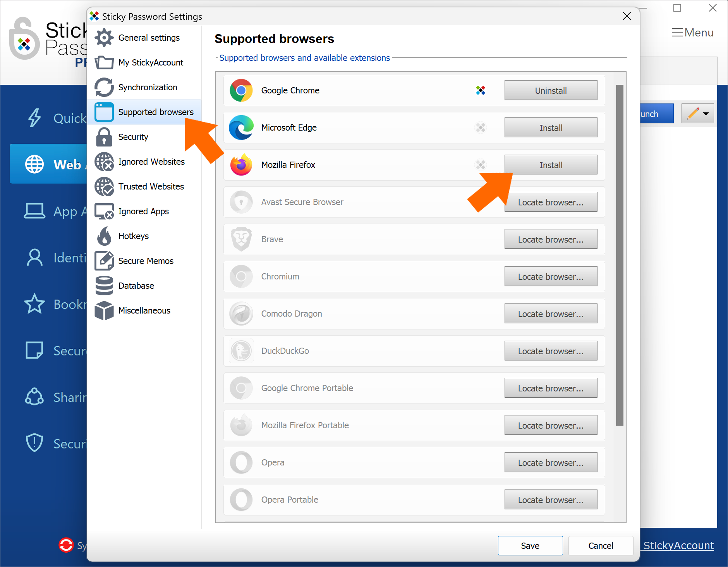Locate browser for Brave

click(x=551, y=239)
